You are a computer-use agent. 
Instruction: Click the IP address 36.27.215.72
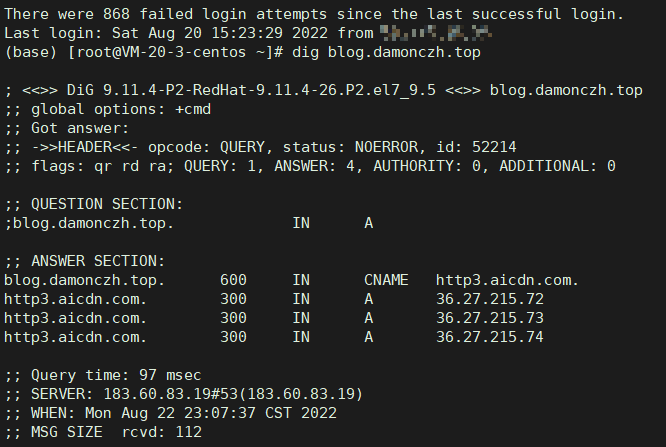coord(490,299)
